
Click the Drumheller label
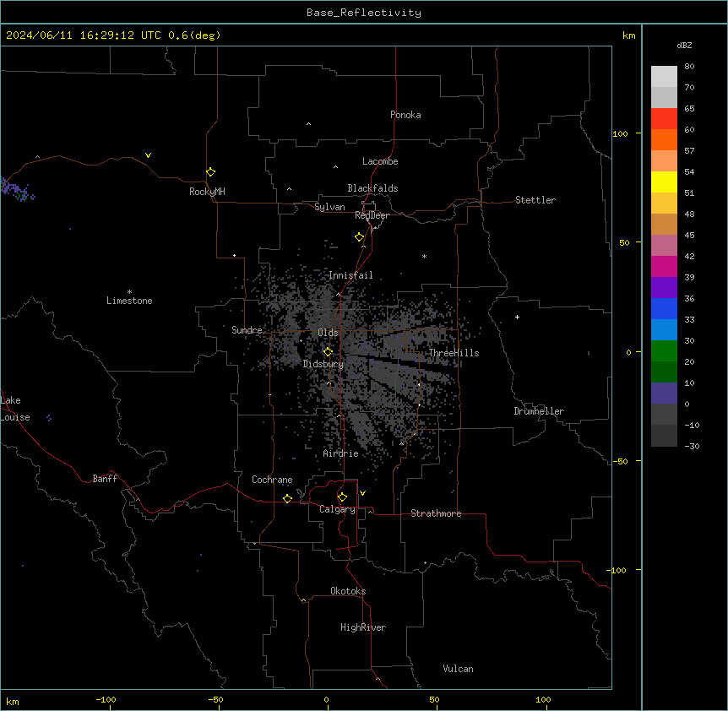point(539,411)
